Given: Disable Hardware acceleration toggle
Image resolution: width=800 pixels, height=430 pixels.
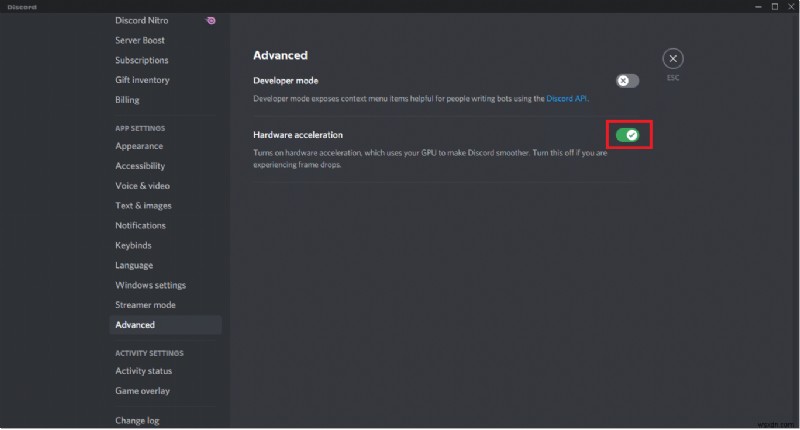Looking at the screenshot, I should (627, 134).
